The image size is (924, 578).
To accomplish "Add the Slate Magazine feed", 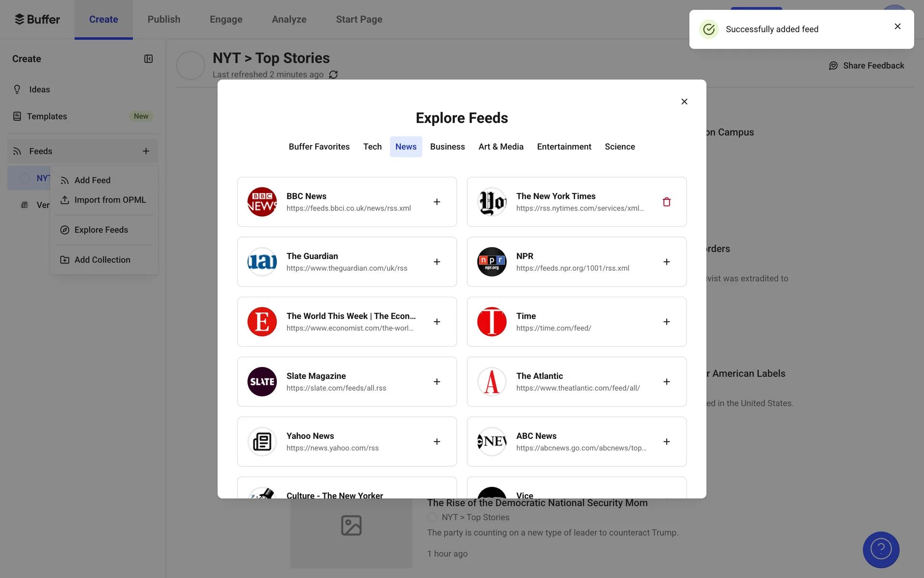I will pyautogui.click(x=436, y=381).
